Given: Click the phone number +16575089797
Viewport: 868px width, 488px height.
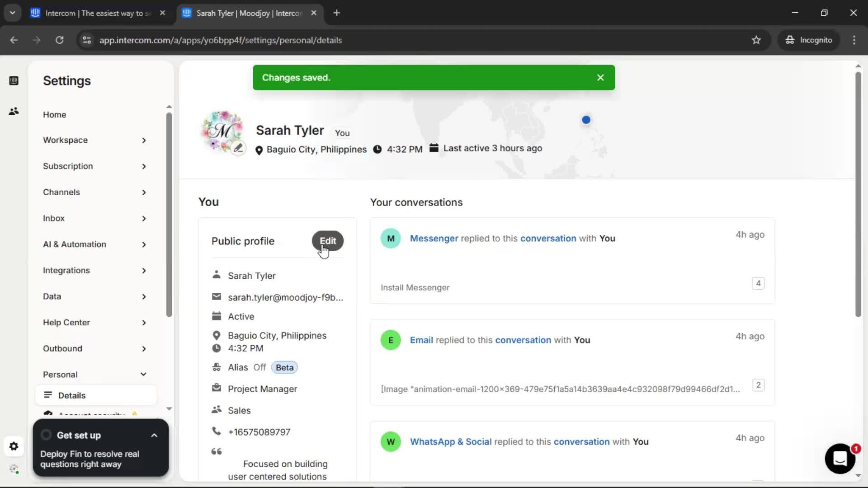Looking at the screenshot, I should (x=259, y=432).
